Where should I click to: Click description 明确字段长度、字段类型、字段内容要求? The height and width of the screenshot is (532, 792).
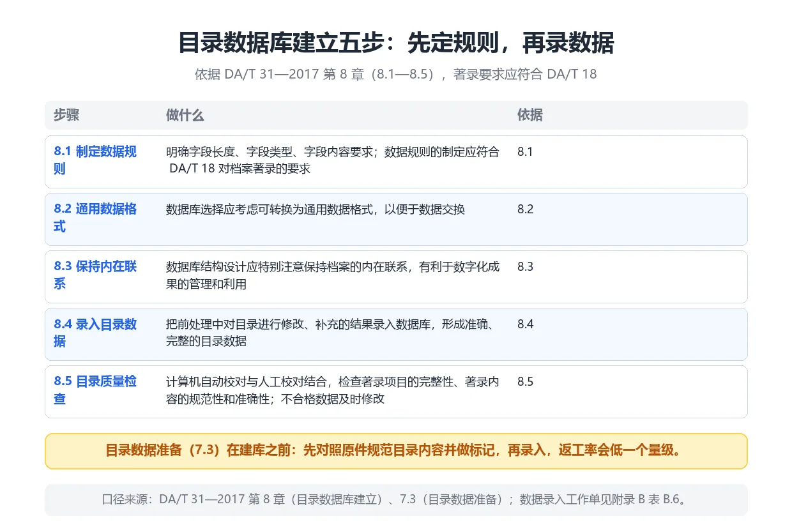[333, 160]
